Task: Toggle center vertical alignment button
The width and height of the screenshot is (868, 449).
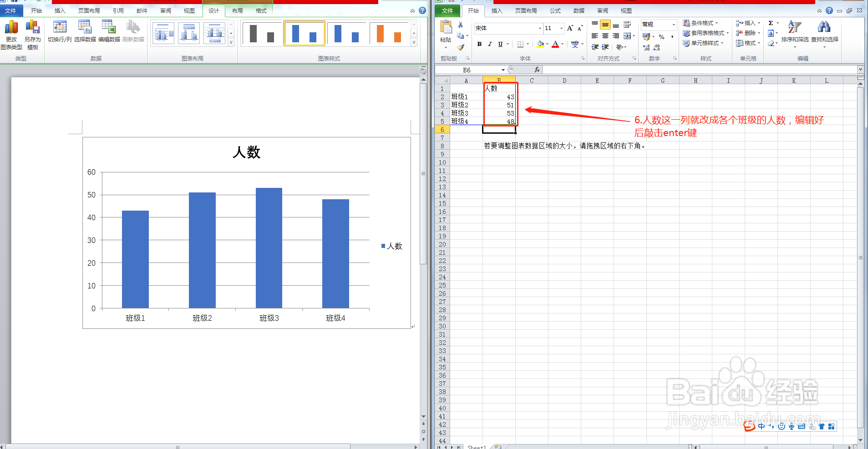Action: click(605, 25)
